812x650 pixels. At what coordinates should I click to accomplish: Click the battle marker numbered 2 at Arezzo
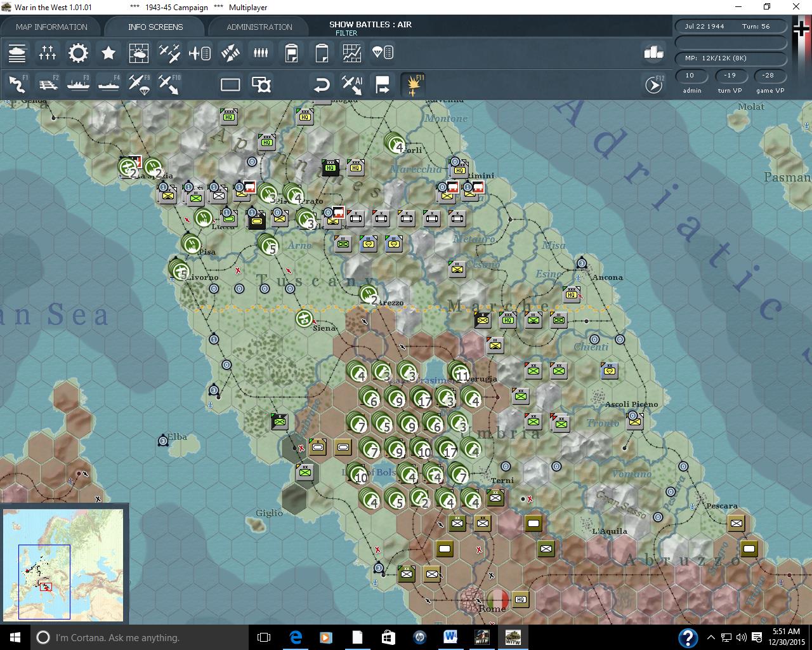(x=369, y=295)
